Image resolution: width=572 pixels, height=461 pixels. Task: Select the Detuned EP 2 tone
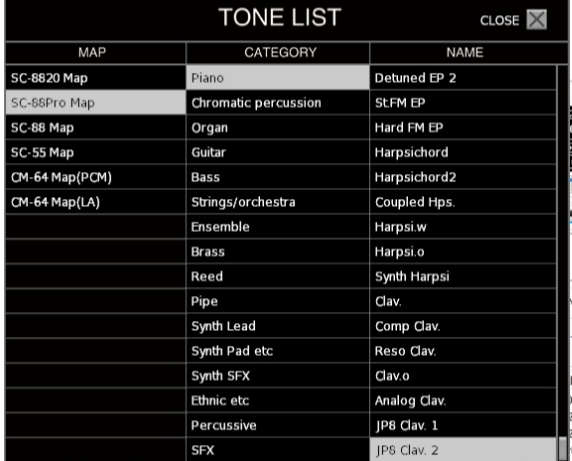coord(463,78)
